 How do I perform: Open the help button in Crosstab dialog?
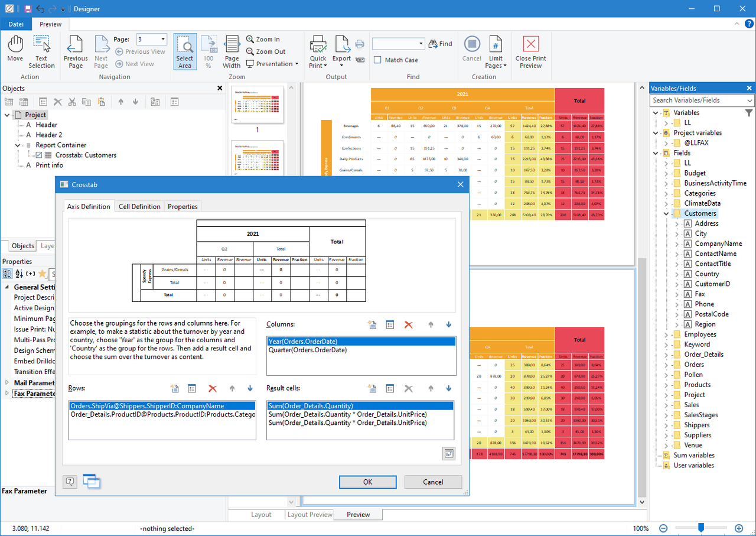click(70, 482)
